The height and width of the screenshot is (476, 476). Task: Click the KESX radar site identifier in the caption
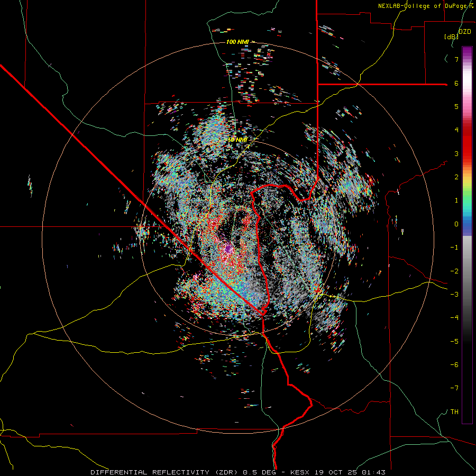(299, 472)
